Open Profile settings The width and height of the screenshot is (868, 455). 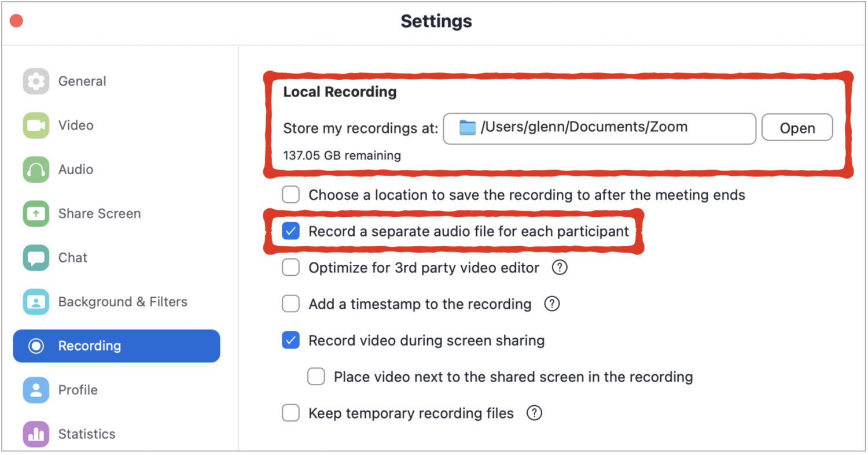click(116, 390)
